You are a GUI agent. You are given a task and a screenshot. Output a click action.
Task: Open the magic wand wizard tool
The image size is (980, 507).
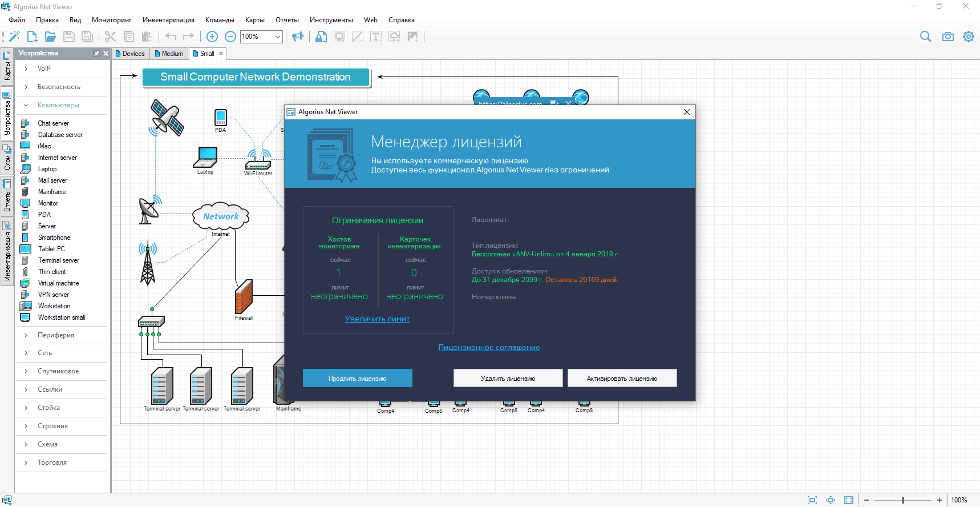point(14,37)
